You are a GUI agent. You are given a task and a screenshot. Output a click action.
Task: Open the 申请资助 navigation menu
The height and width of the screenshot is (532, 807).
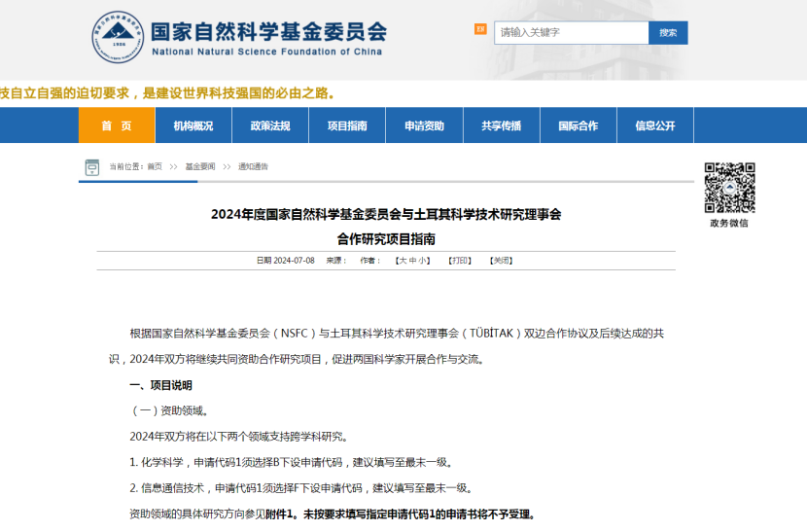[424, 125]
